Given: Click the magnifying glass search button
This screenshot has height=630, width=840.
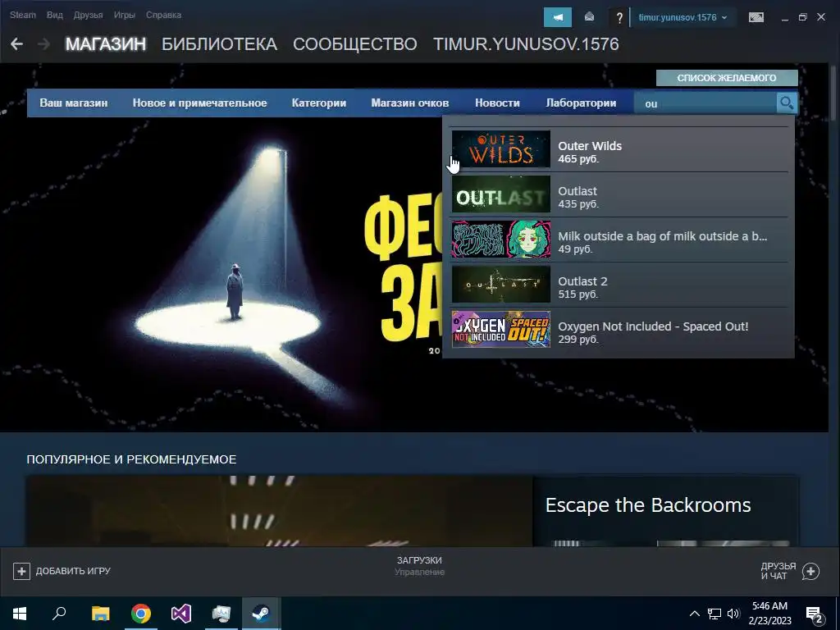Looking at the screenshot, I should click(787, 103).
